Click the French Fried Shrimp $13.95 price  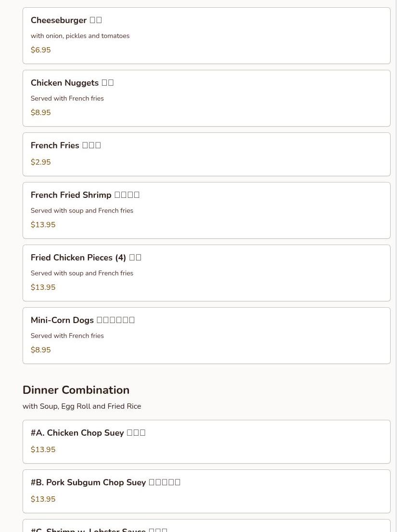[x=43, y=225]
